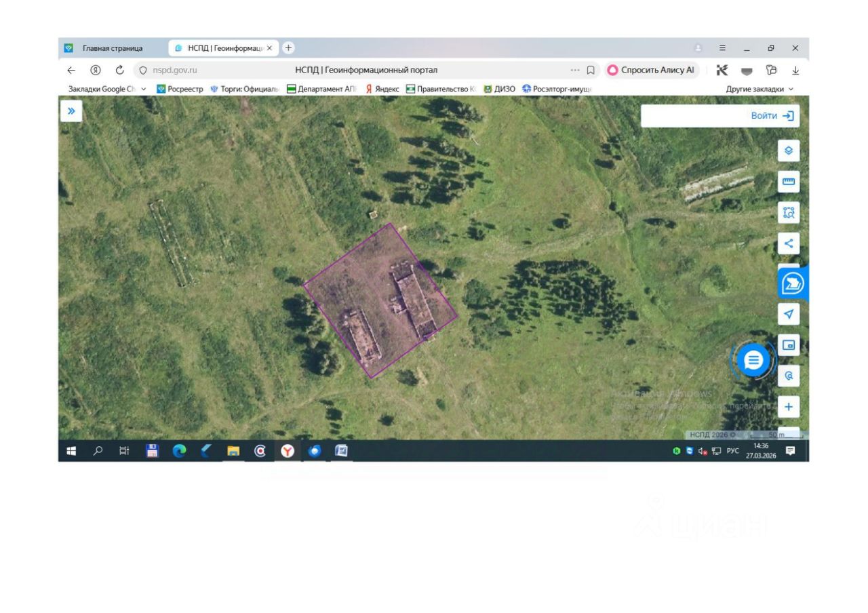Open the Росреестр bookmark

[x=180, y=89]
